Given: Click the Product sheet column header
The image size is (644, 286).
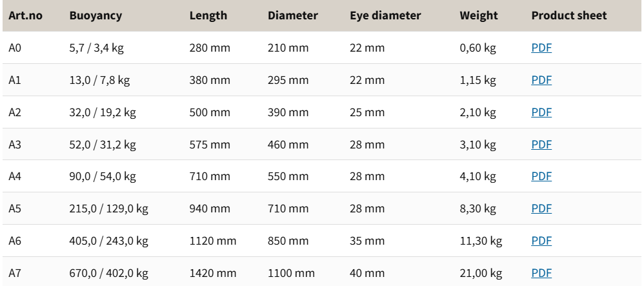Looking at the screenshot, I should click(x=569, y=15).
